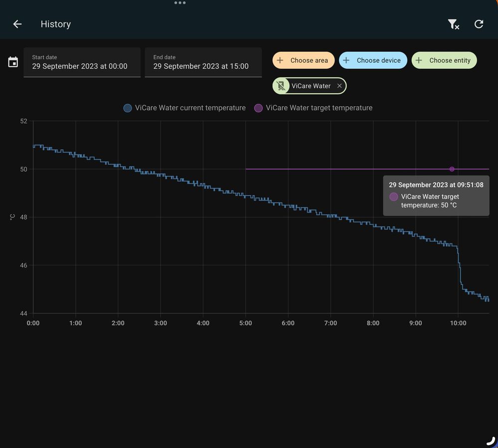Viewport: 498px width, 448px height.
Task: Click plus icon on Choose entity
Action: (x=419, y=60)
